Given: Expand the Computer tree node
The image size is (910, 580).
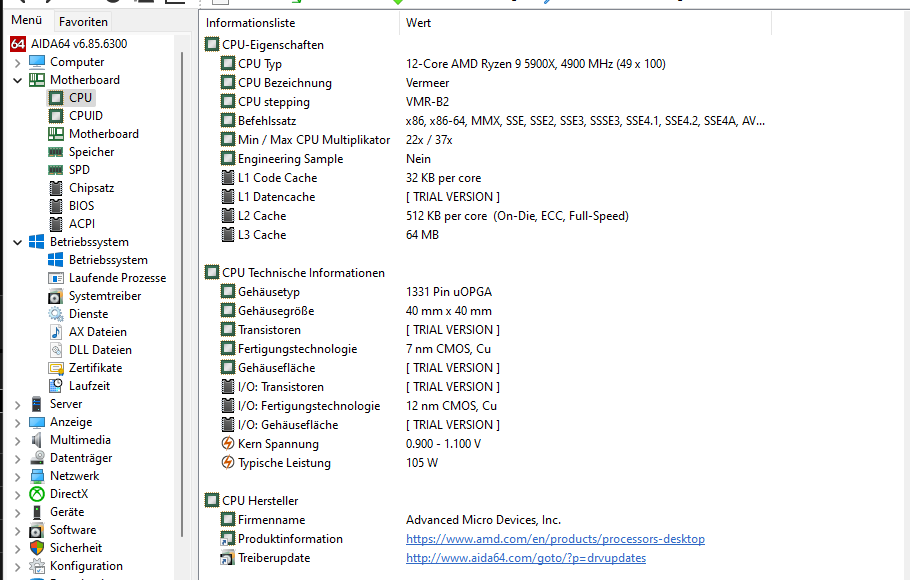Looking at the screenshot, I should point(20,61).
